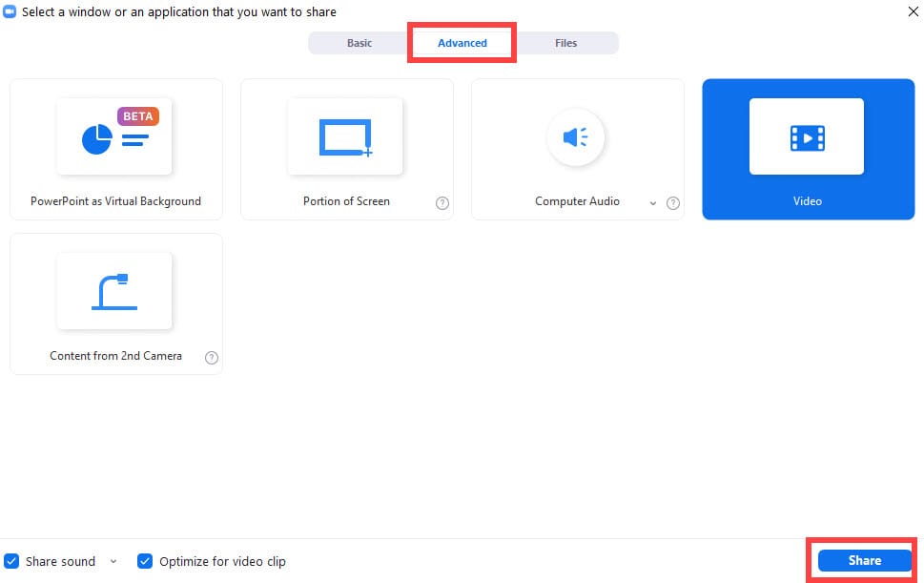Open help for Portion of Screen
The height and width of the screenshot is (583, 924).
point(442,202)
